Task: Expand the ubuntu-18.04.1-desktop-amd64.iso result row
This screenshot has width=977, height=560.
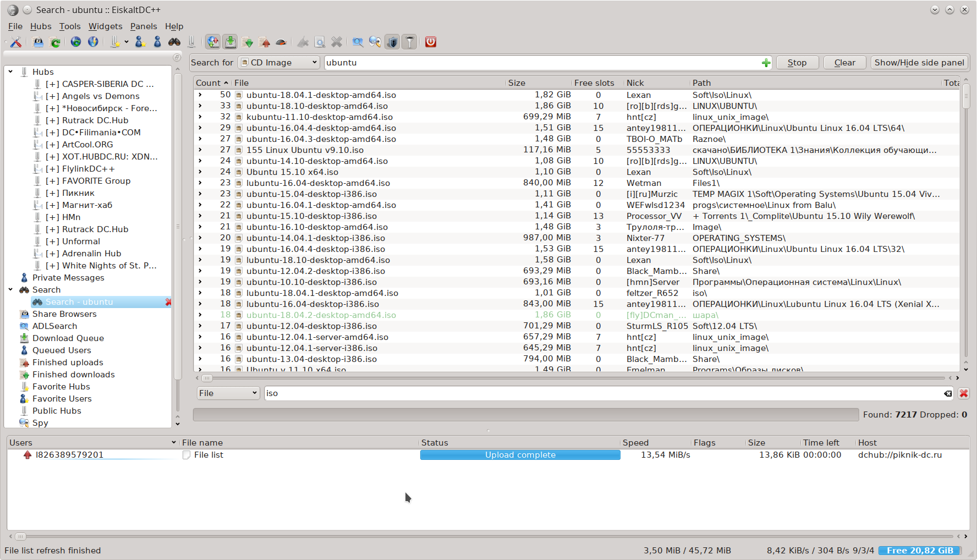Action: [200, 95]
